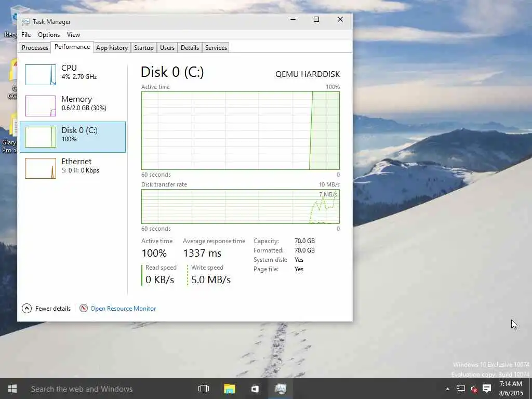Switch to the App history tab
Screen dimensions: 532x399
pos(112,48)
